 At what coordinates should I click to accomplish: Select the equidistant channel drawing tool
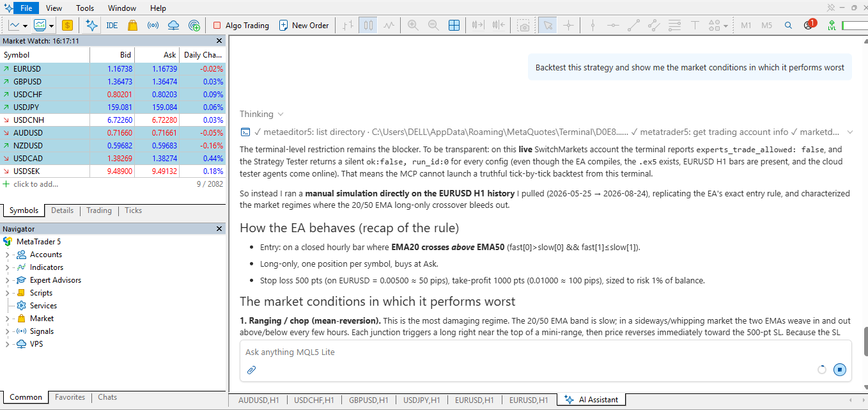[x=654, y=26]
